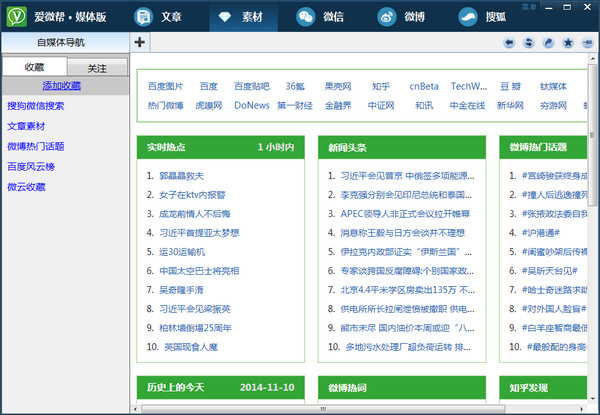Open 搜狗微信搜索 in the favorites list
Viewport: 600px width, 415px height.
pyautogui.click(x=36, y=106)
